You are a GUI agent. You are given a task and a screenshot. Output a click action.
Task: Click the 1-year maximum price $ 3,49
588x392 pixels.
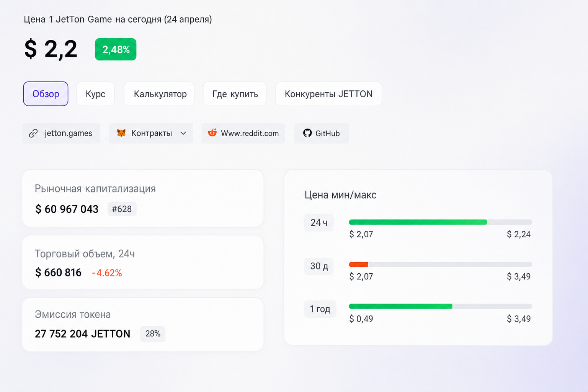519,319
